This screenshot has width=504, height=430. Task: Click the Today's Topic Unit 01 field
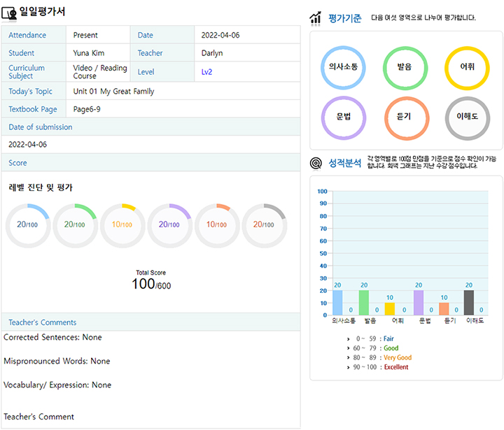[113, 92]
